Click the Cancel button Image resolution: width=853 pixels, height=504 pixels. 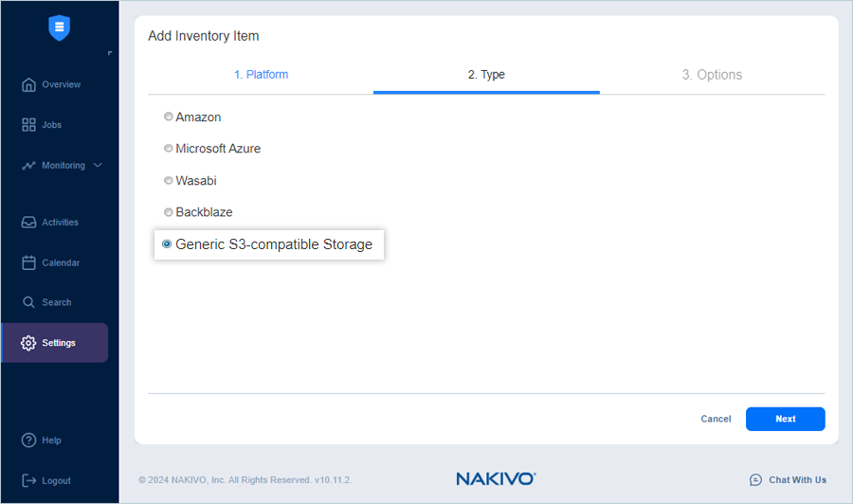tap(716, 419)
